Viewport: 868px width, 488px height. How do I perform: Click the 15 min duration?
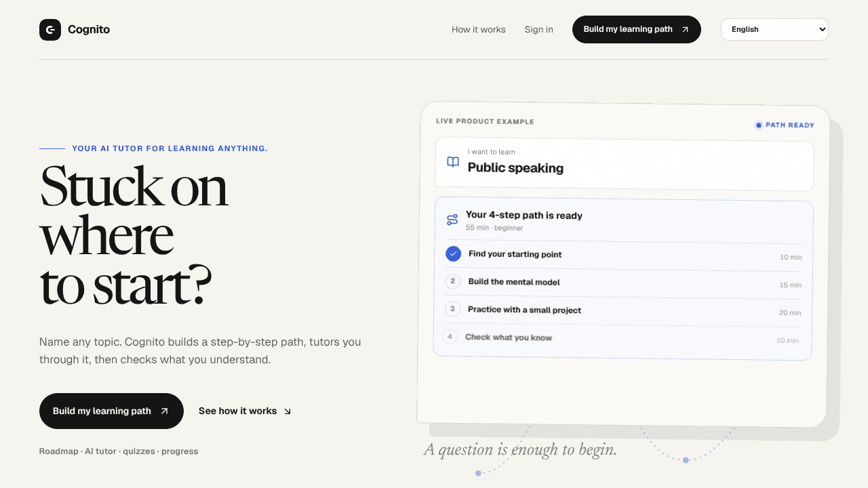(791, 285)
